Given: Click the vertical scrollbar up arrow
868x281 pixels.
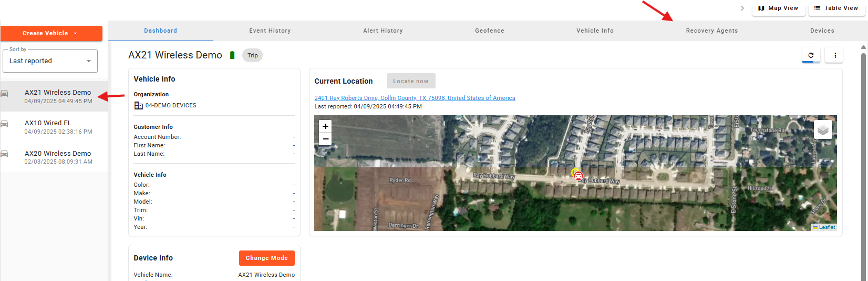Looking at the screenshot, I should (x=863, y=47).
